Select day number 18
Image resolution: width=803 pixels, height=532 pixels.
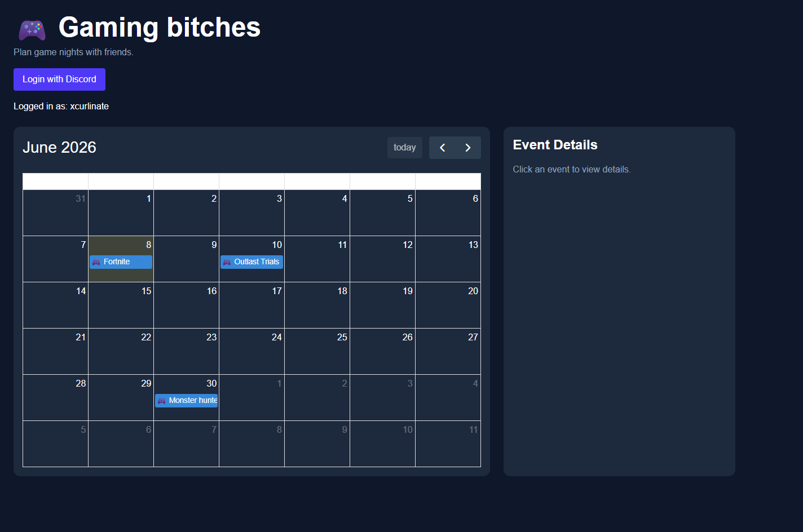point(342,291)
